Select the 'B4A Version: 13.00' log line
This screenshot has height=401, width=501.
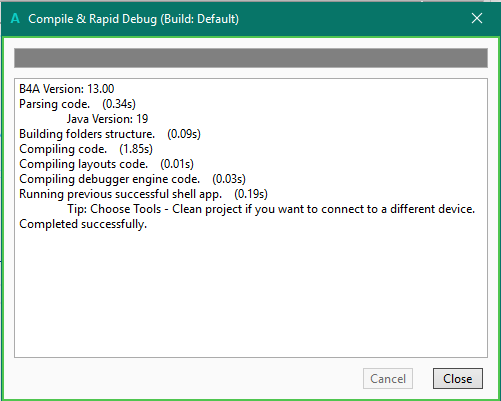[x=67, y=89]
